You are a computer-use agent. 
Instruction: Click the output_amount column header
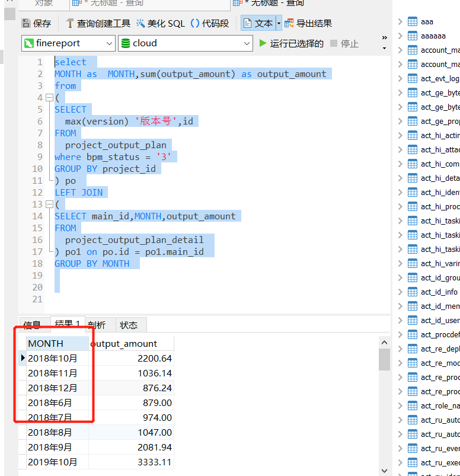click(131, 344)
